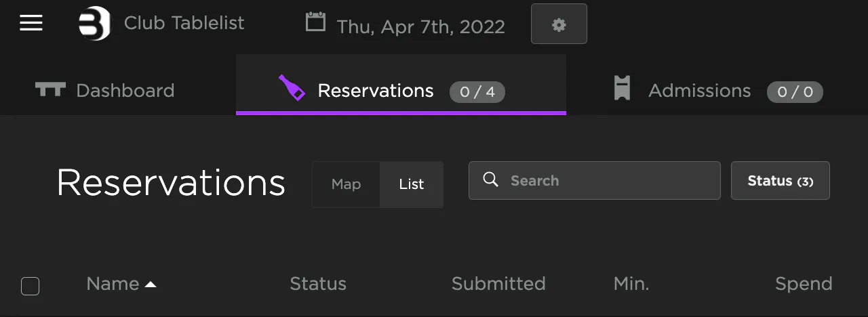Toggle the Name column sort arrow
Image resolution: width=868 pixels, height=317 pixels.
click(x=151, y=284)
